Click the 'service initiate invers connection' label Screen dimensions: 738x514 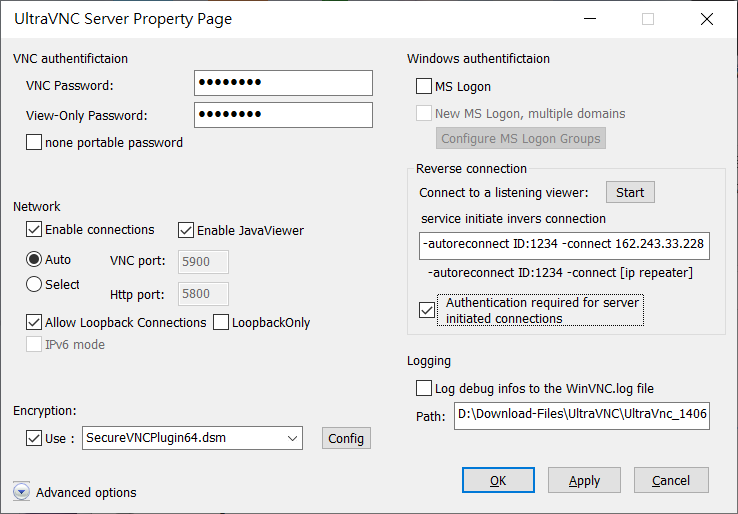513,218
